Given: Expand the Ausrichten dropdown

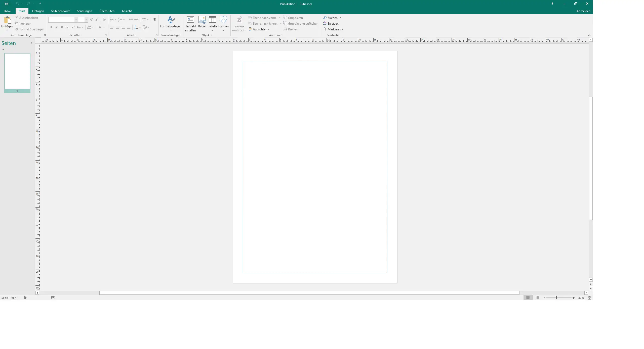Looking at the screenshot, I should click(x=259, y=29).
